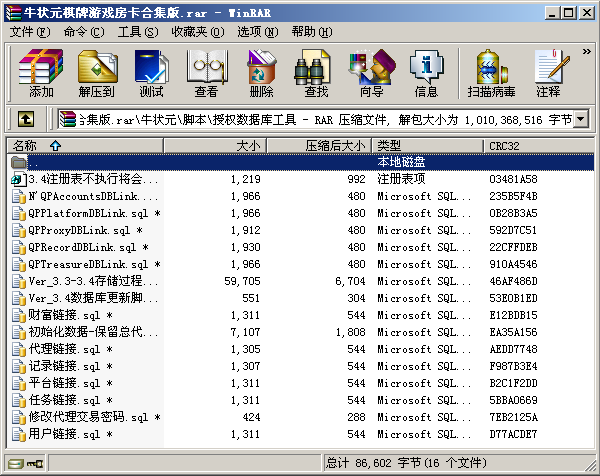Open the View (查看) toolbar icon
Screen dimensions: 600x476
(206, 73)
